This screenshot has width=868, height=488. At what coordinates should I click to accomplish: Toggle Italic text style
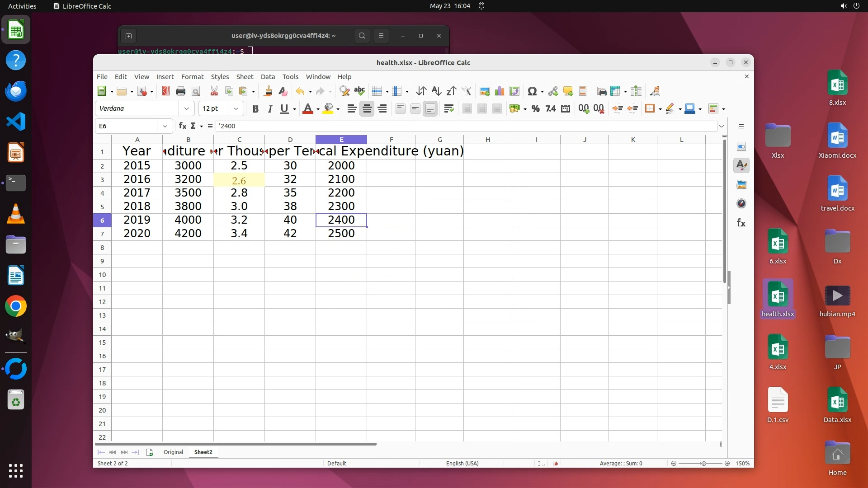(270, 108)
